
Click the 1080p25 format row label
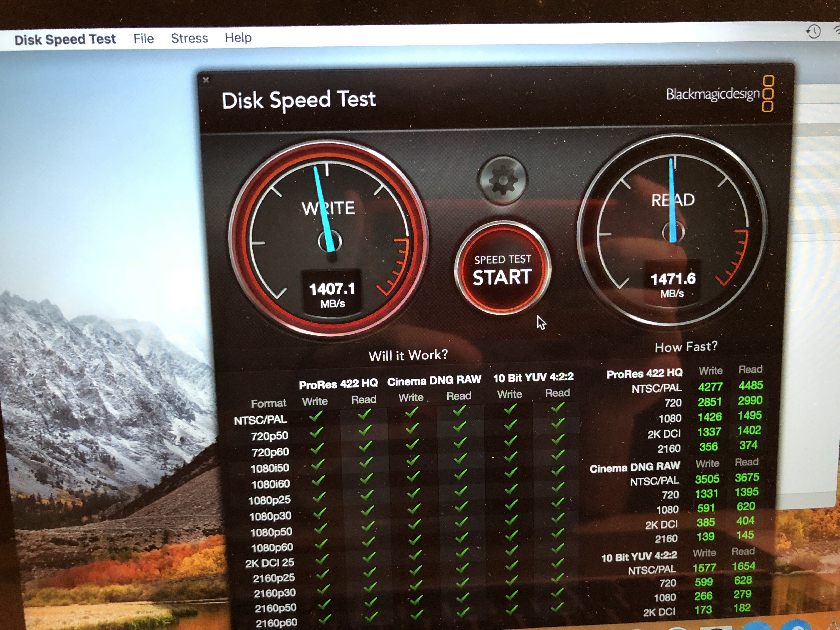(270, 500)
